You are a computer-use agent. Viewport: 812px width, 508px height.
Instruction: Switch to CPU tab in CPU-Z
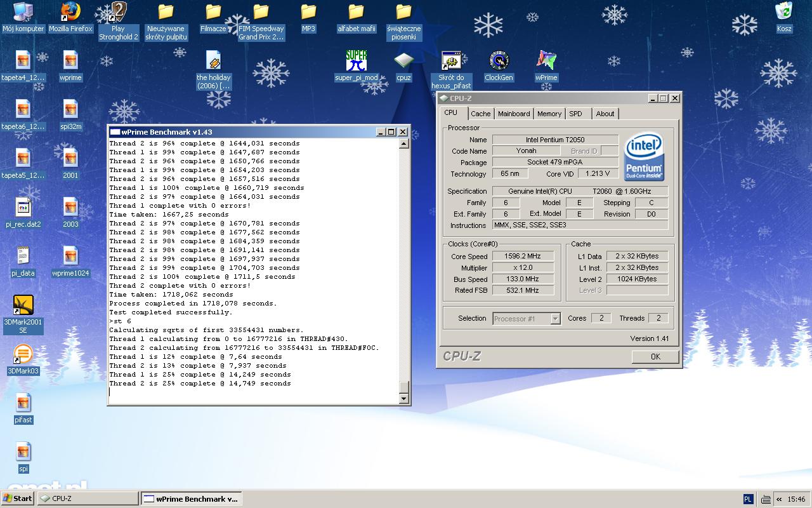point(450,113)
